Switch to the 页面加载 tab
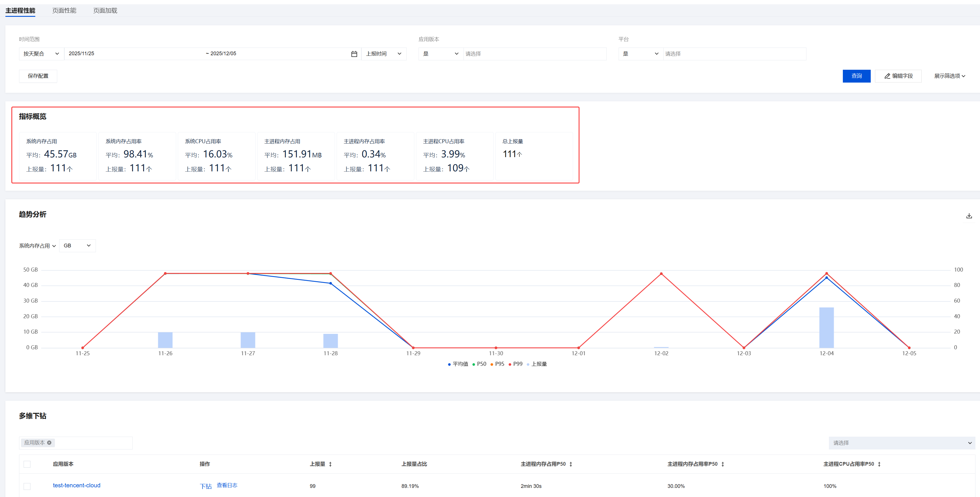980x497 pixels. tap(105, 11)
